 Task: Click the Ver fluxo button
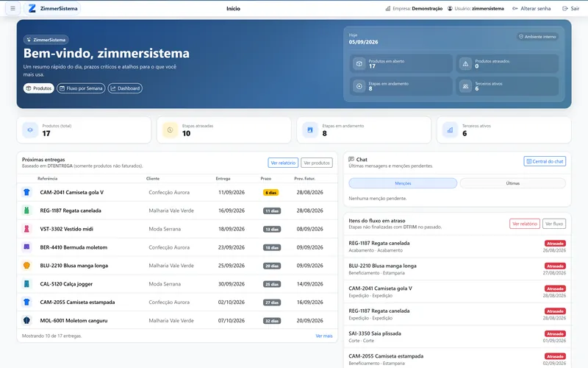[x=554, y=224]
